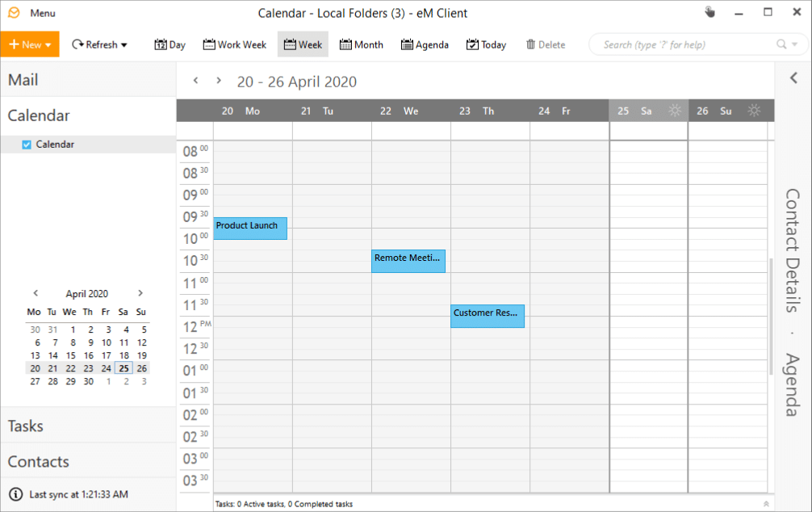The width and height of the screenshot is (812, 512).
Task: Click April 2020 mini calendar title
Action: point(87,294)
